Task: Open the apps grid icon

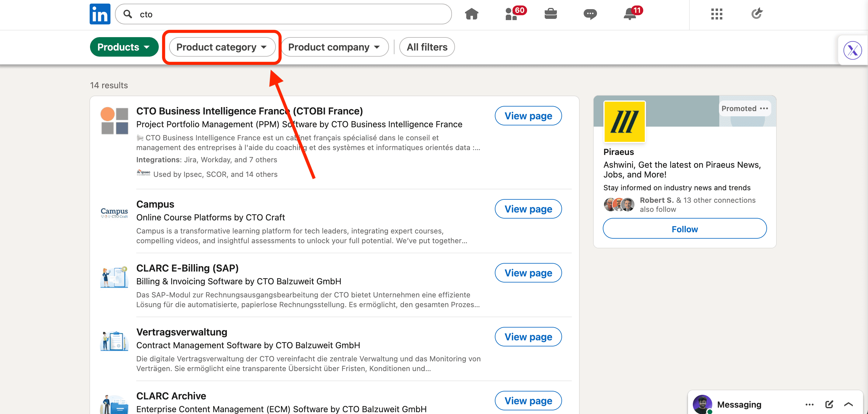Action: click(x=716, y=14)
